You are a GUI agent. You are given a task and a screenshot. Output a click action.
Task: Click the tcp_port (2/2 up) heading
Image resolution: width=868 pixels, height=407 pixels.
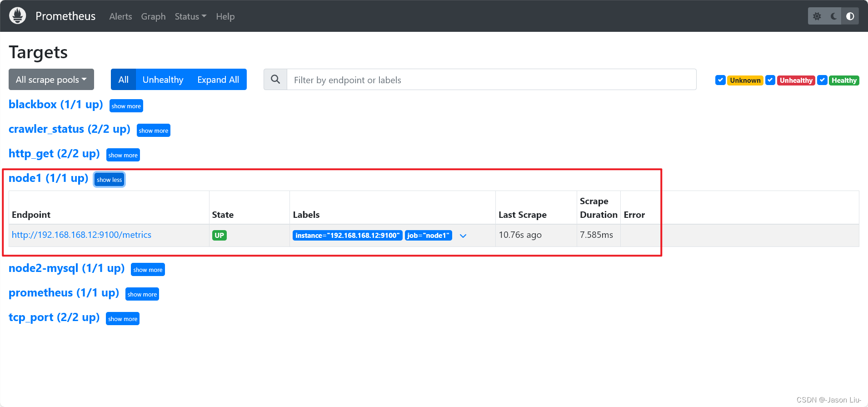tap(54, 317)
